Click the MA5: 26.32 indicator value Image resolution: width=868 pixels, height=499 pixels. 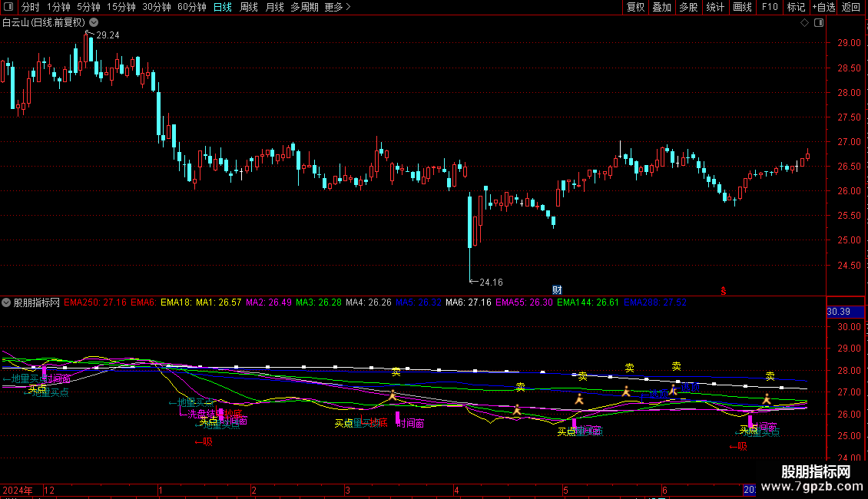419,302
